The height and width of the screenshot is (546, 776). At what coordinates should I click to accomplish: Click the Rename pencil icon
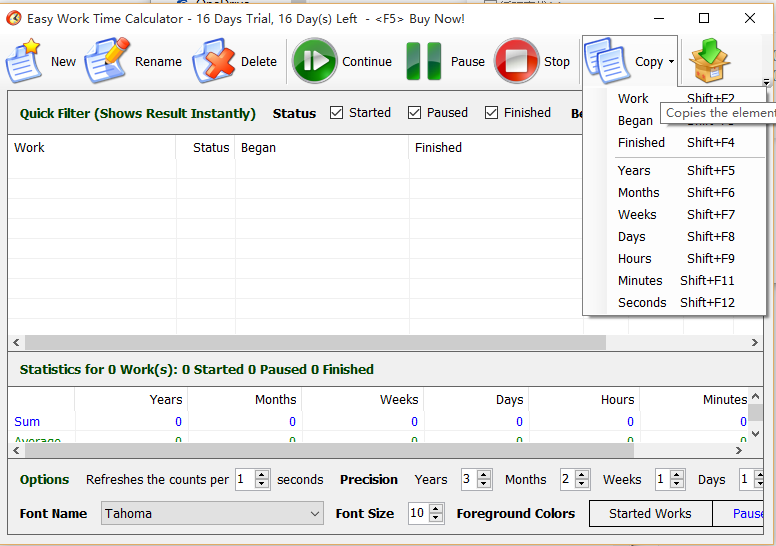[106, 61]
